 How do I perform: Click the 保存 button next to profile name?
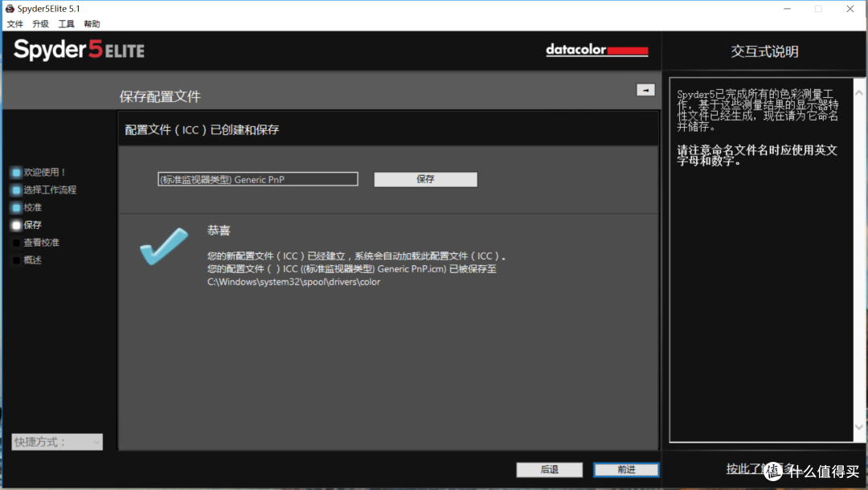tap(425, 179)
